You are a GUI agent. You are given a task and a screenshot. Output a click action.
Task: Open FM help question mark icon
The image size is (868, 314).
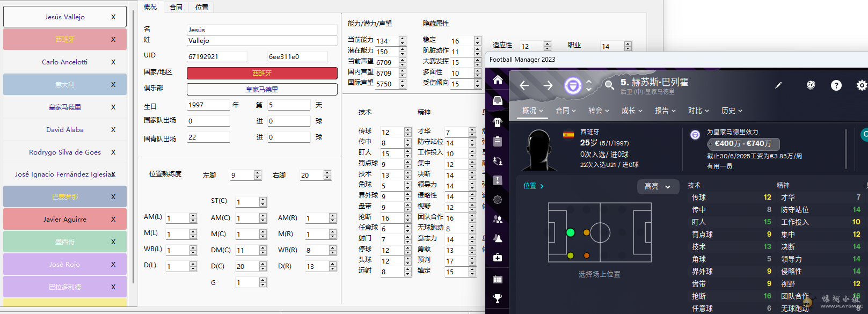[836, 85]
